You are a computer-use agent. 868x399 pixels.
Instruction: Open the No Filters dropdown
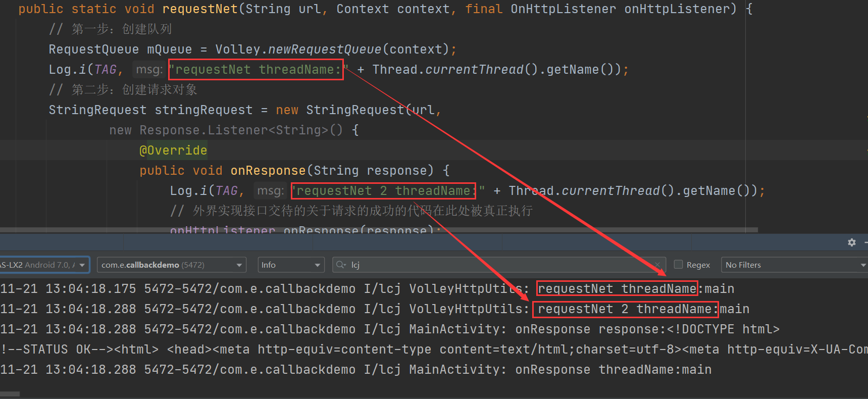795,265
